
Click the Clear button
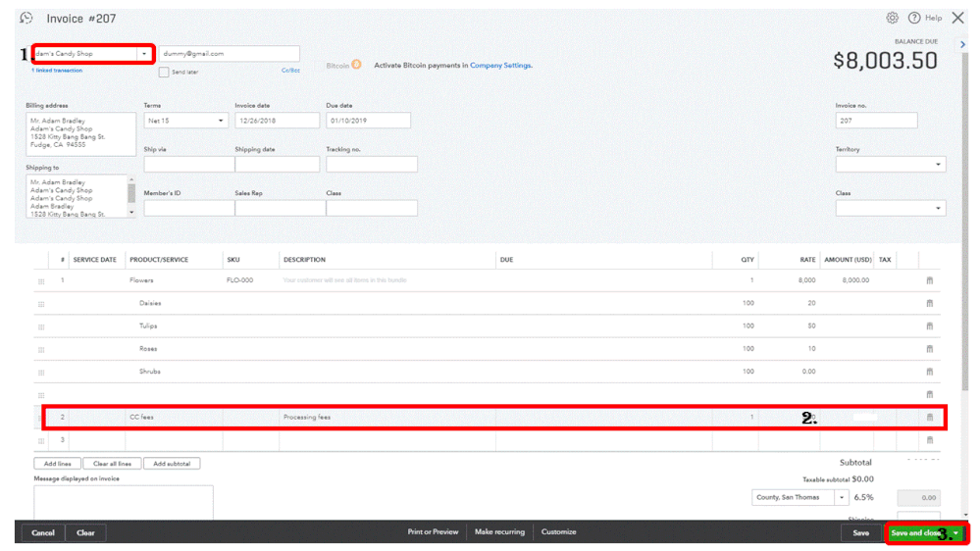85,533
